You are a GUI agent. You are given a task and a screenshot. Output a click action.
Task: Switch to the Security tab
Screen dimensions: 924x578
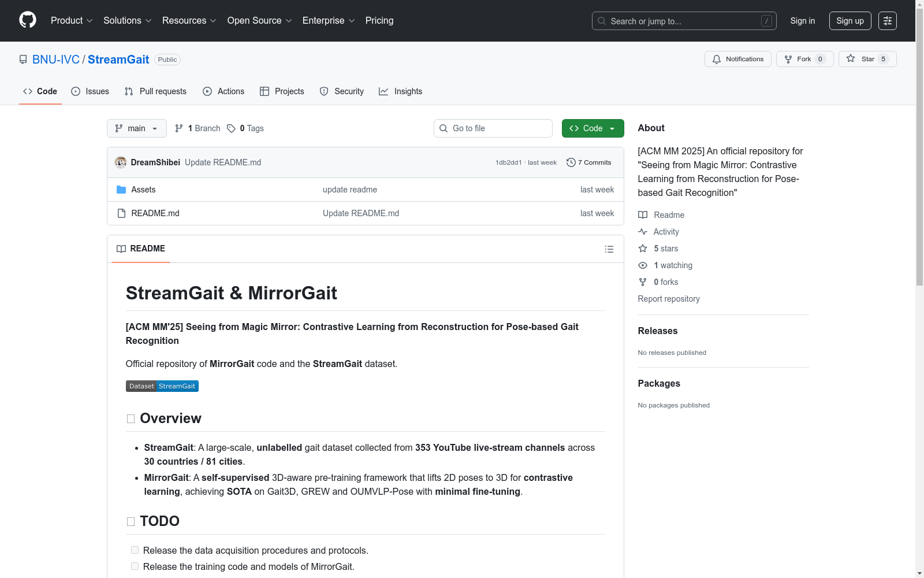[342, 91]
